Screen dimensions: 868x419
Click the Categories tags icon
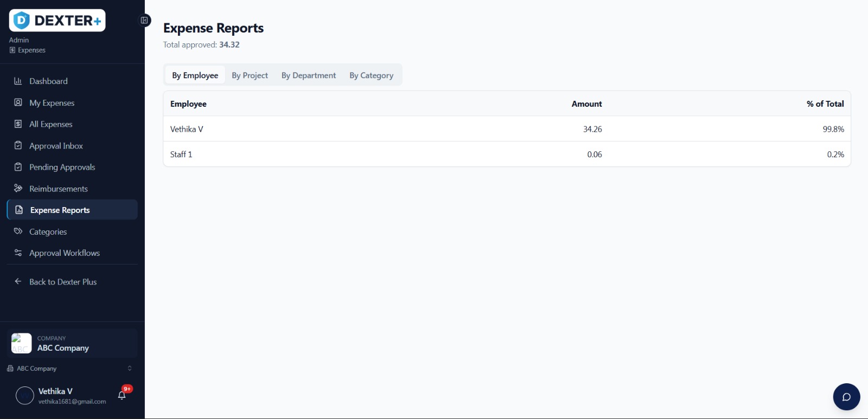(x=18, y=231)
